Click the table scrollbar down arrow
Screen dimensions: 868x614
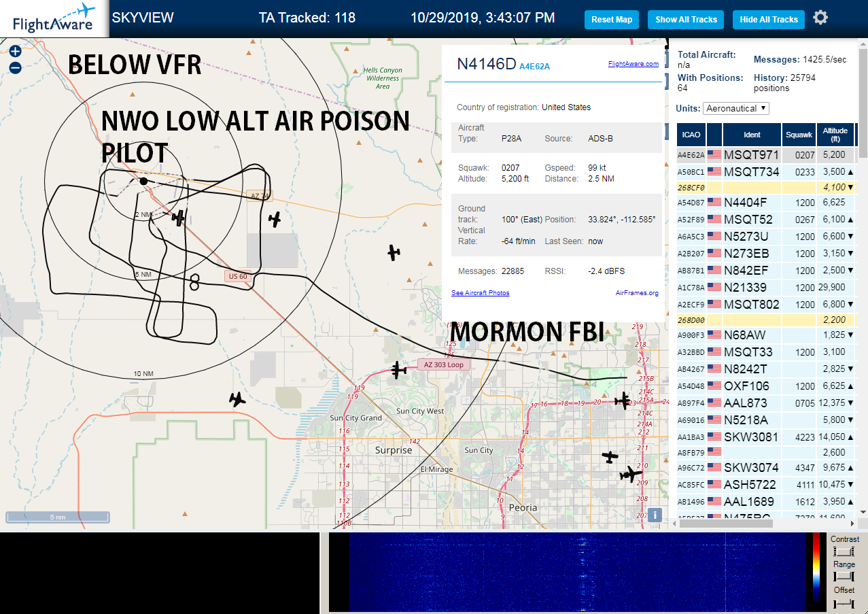(x=863, y=512)
